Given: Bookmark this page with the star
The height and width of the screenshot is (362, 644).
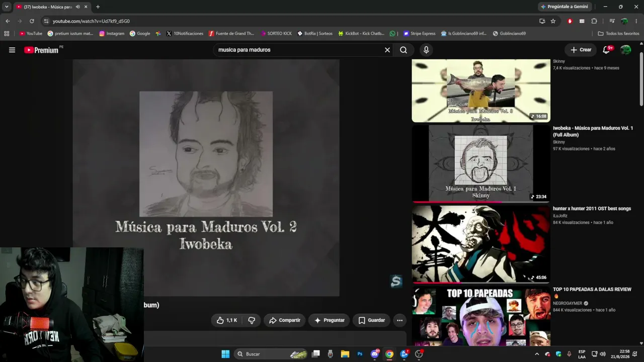Looking at the screenshot, I should click(x=553, y=21).
